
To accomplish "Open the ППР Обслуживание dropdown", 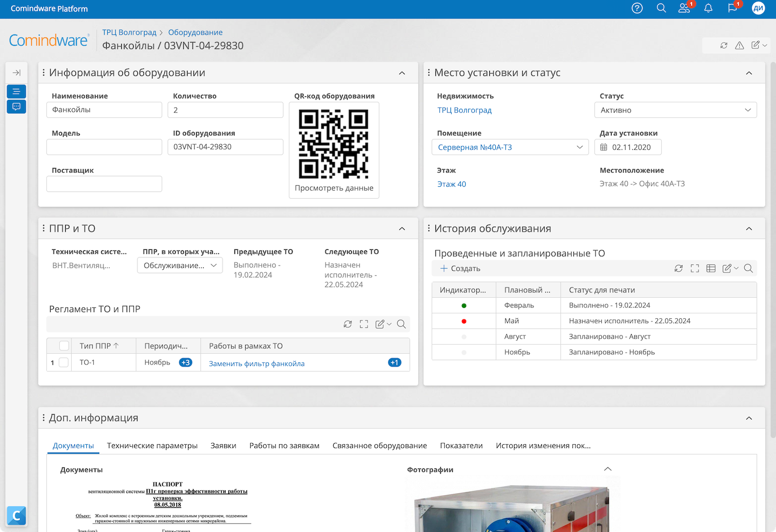I will coord(179,265).
